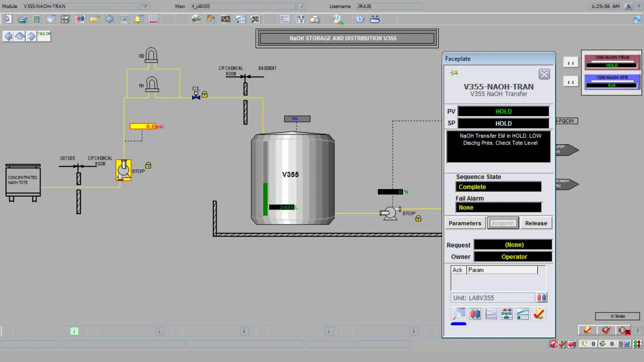
Task: Click the magnifier search toolbar icon
Action: (337, 19)
